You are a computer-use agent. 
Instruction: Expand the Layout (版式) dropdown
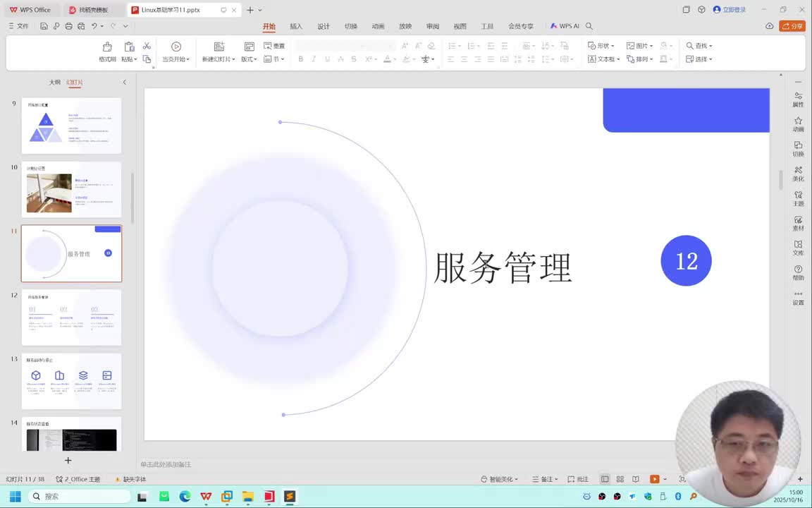click(x=249, y=59)
